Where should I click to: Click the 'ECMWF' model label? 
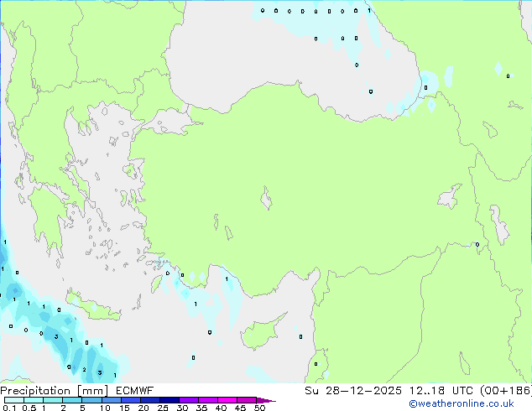click(x=135, y=391)
